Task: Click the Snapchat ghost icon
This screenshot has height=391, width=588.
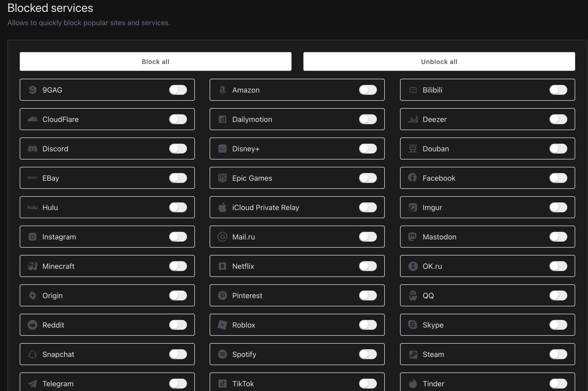Action: coord(32,354)
